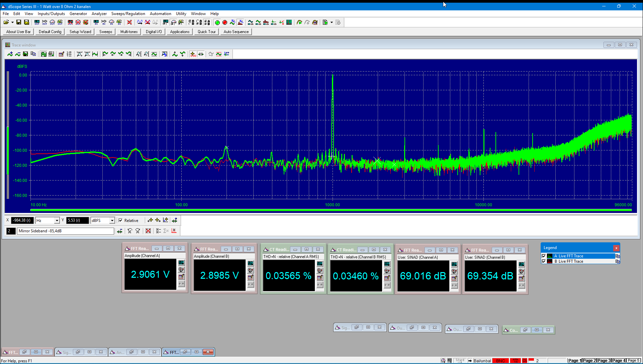Click trace A color swatch in Legend
Image resolution: width=643 pixels, height=364 pixels.
(x=550, y=256)
